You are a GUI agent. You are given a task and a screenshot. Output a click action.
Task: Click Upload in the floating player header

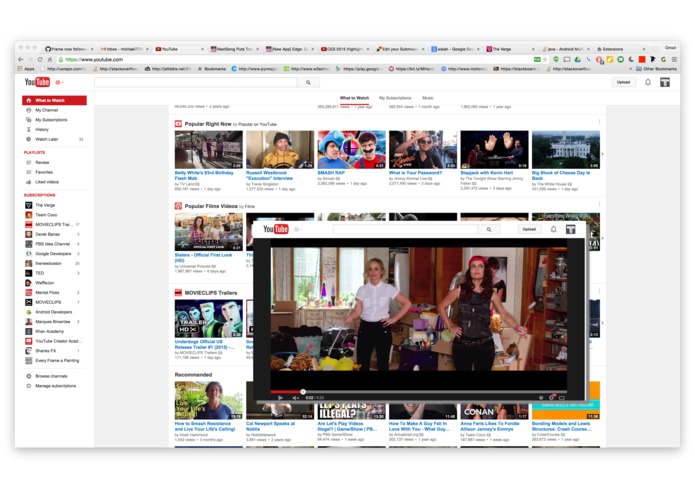[x=529, y=229]
